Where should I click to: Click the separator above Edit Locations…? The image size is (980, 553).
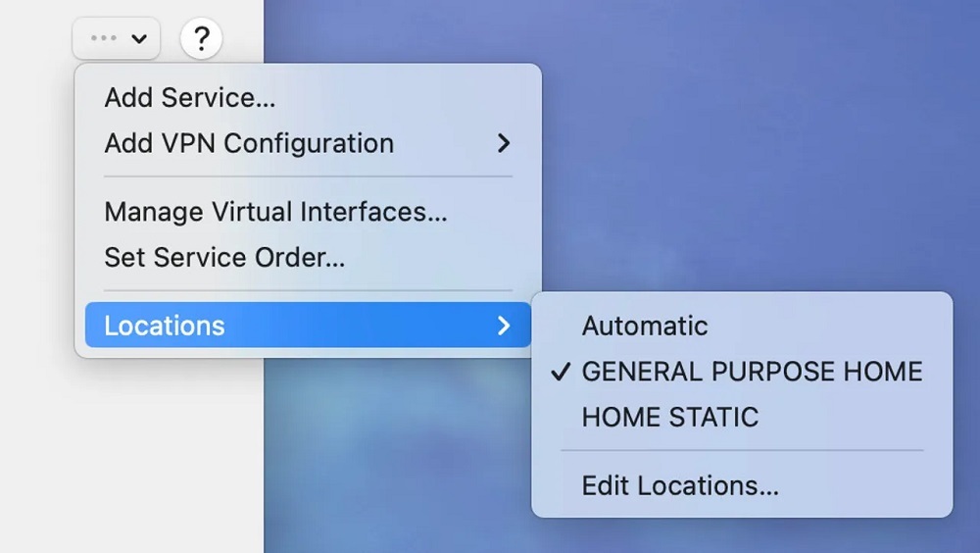742,451
